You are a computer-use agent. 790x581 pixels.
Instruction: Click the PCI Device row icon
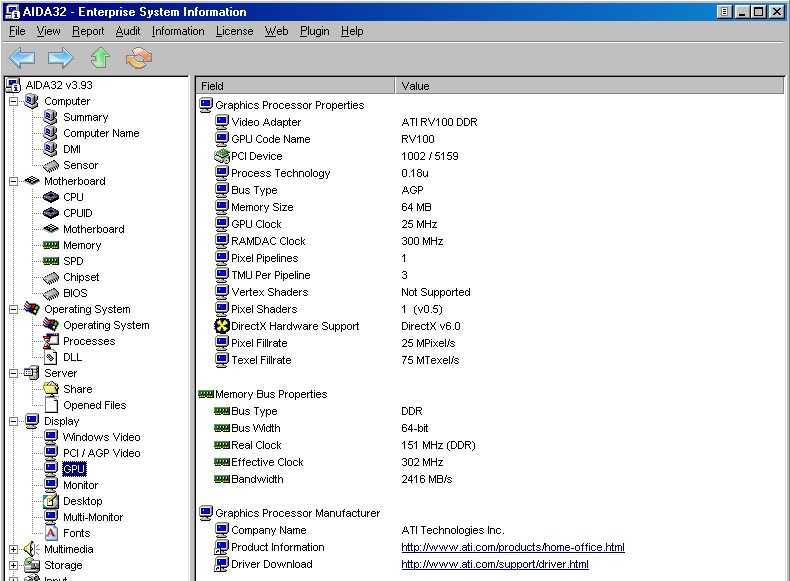[222, 156]
